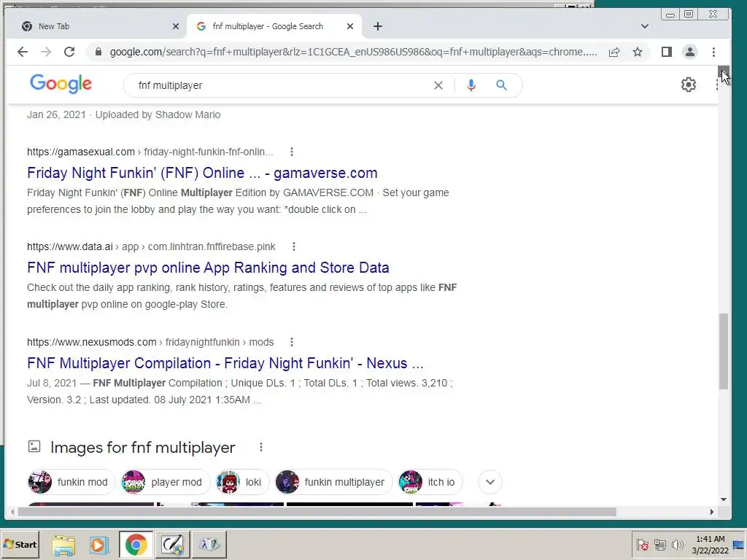747x560 pixels.
Task: Filter images by itch io
Action: [430, 482]
